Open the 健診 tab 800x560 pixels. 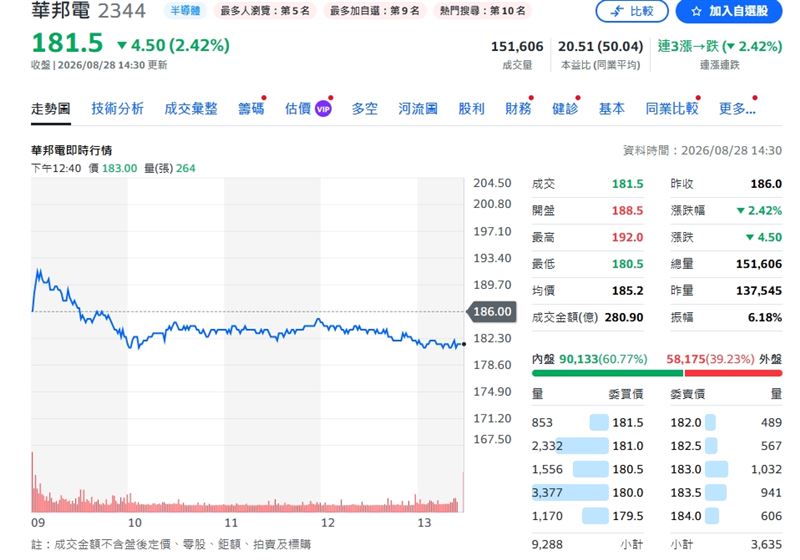click(x=565, y=109)
